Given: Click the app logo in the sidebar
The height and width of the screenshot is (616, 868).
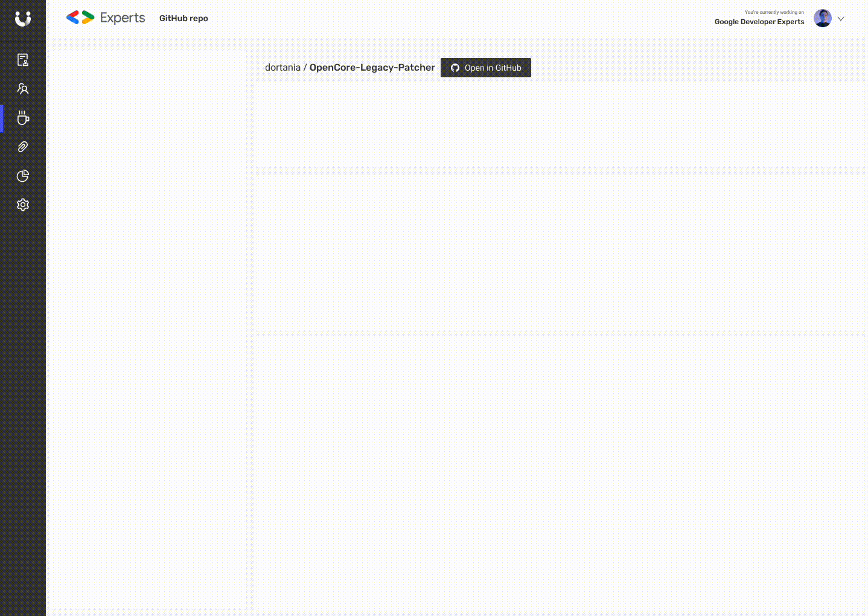Looking at the screenshot, I should click(x=23, y=19).
